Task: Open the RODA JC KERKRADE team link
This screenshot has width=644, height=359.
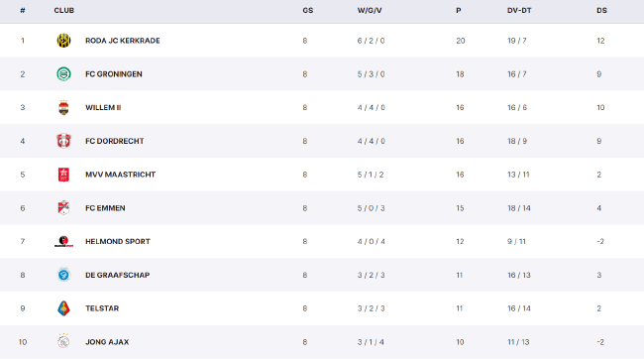Action: (123, 41)
